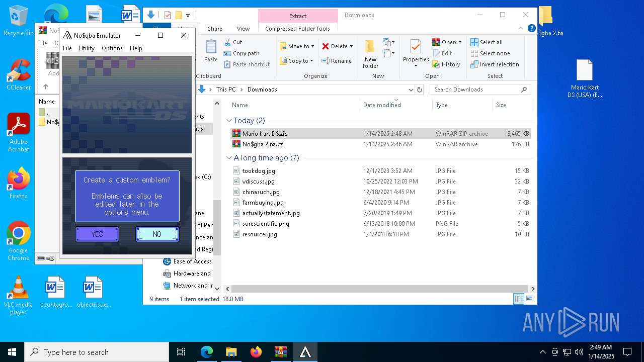644x362 pixels.
Task: Click the New folder icon
Action: [370, 47]
